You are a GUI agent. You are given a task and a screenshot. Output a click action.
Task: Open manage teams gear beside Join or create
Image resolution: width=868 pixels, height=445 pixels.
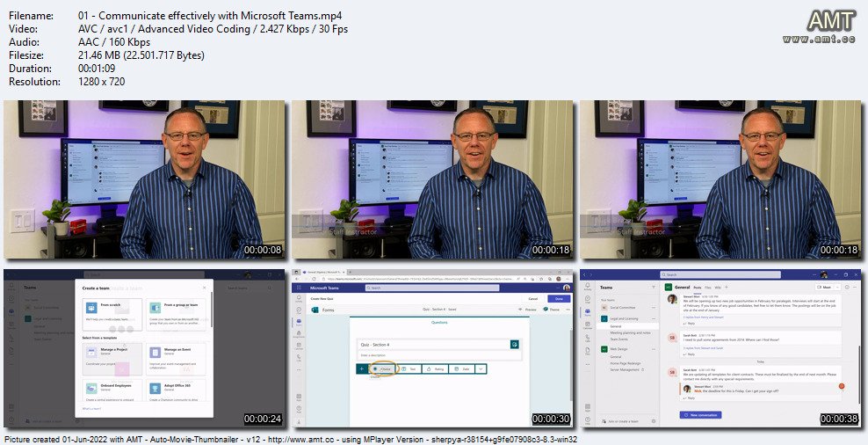pos(654,422)
